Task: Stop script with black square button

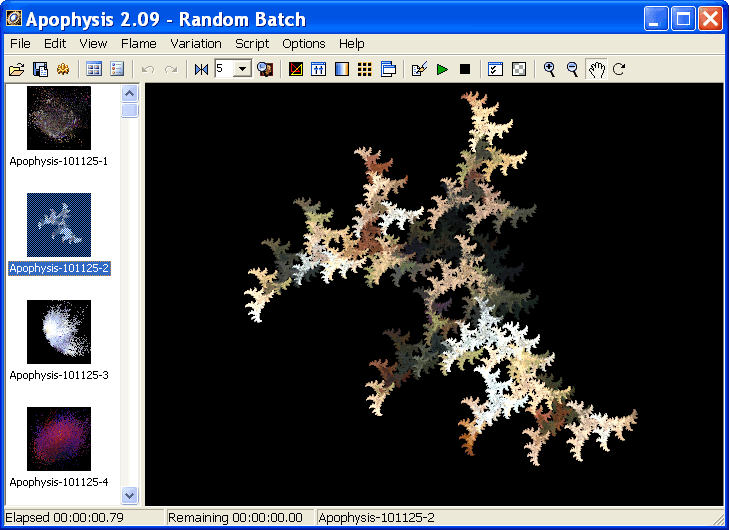Action: click(465, 70)
